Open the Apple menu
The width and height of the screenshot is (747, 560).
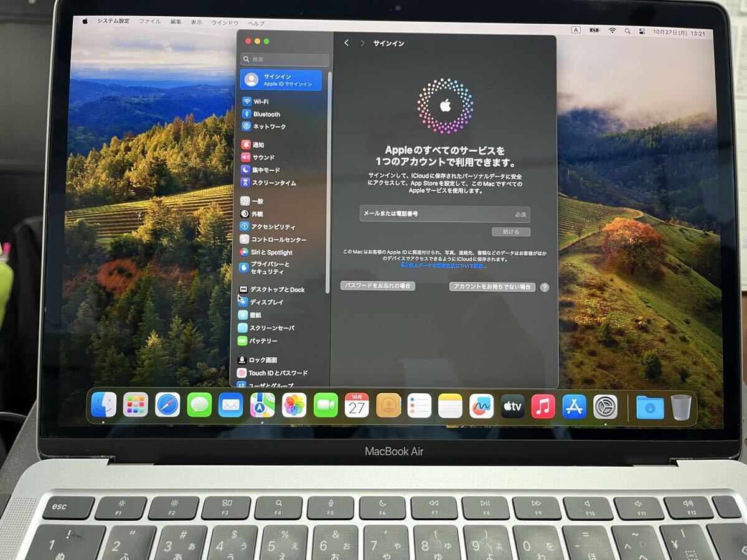click(85, 21)
